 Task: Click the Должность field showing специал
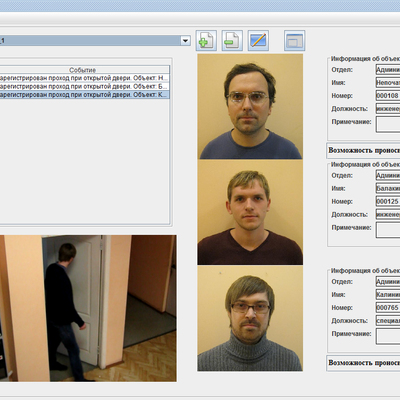388,320
